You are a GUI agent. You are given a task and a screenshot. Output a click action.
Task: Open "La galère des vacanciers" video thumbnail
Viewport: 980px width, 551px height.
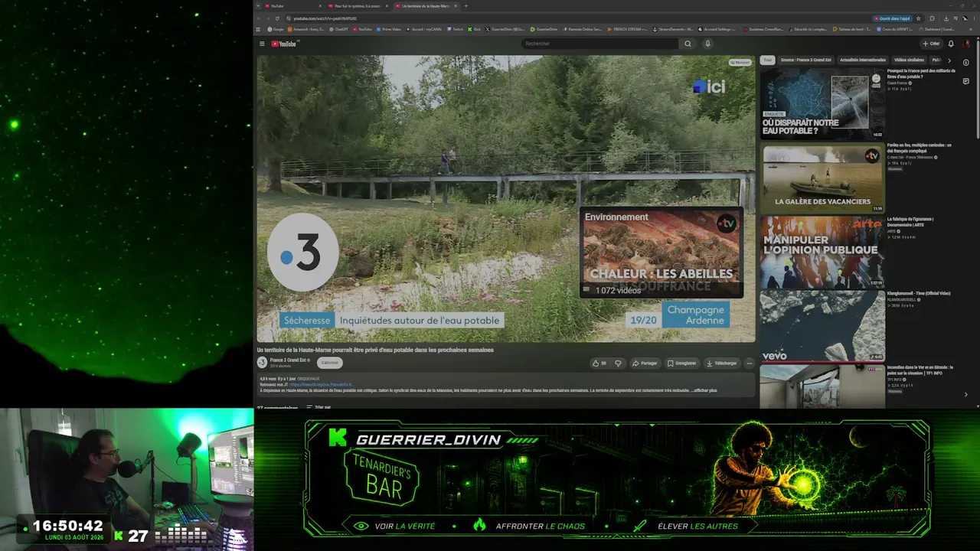822,178
